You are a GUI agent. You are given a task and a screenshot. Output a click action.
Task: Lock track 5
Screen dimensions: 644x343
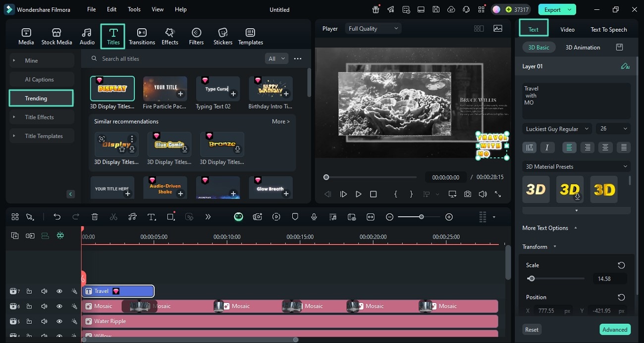click(x=29, y=321)
